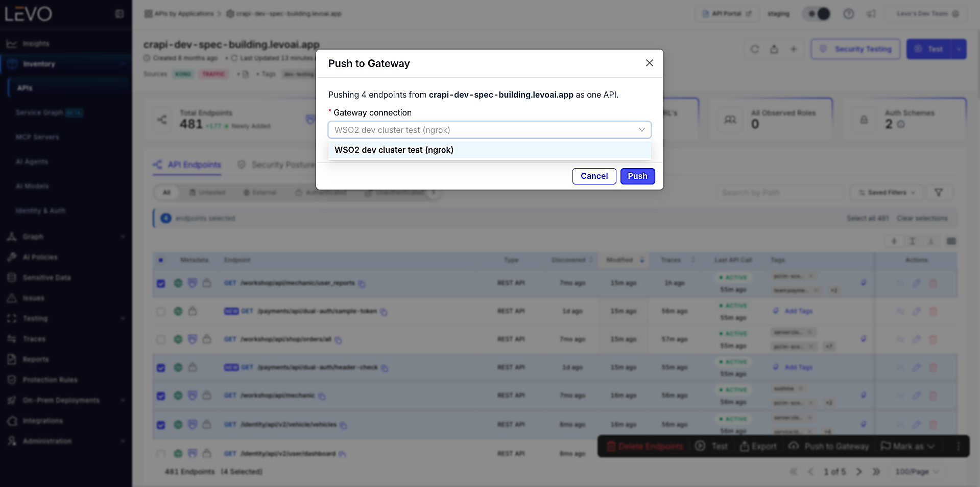Click Select all 481 link
Viewport: 980px width, 487px height.
click(x=868, y=218)
